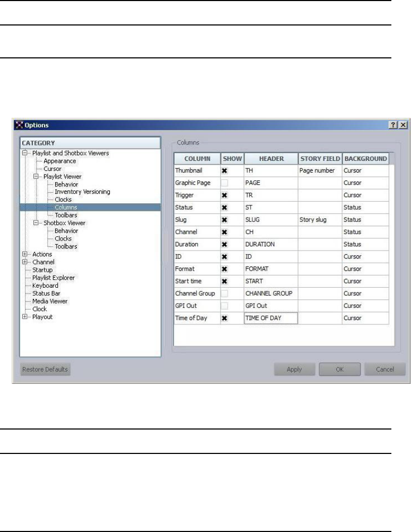The image size is (411, 532).
Task: Click the CATEGORY panel header
Action: point(90,143)
